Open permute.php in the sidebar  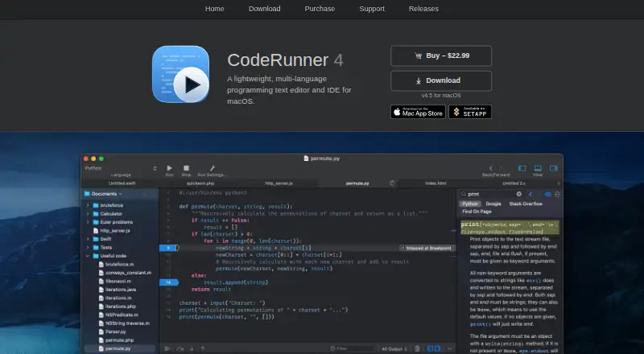pos(116,340)
